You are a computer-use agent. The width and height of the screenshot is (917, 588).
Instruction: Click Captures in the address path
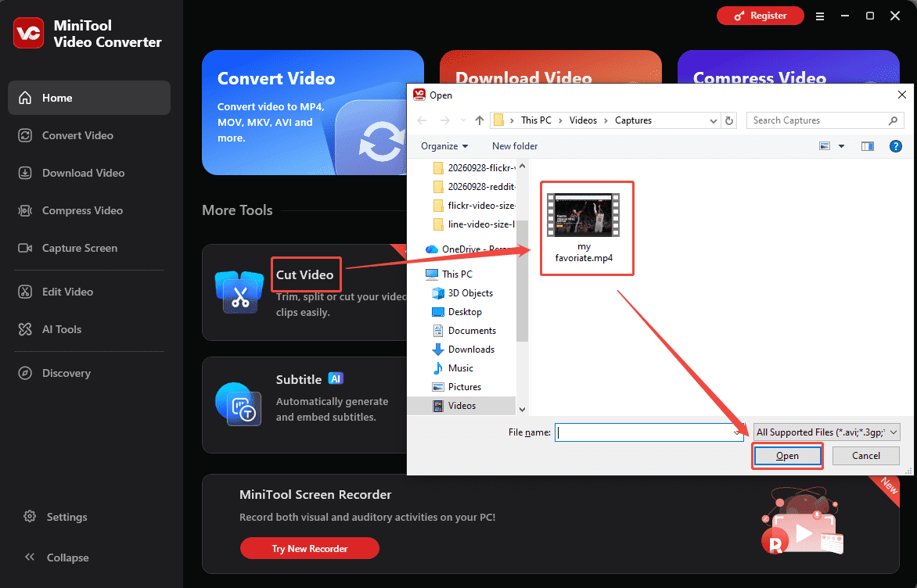tap(633, 120)
